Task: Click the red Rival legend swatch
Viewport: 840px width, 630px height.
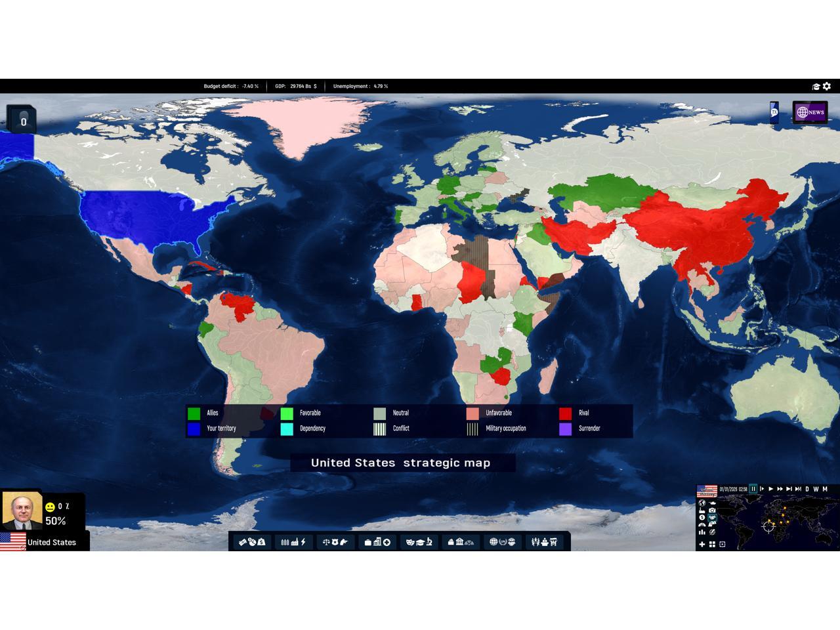Action: point(565,413)
